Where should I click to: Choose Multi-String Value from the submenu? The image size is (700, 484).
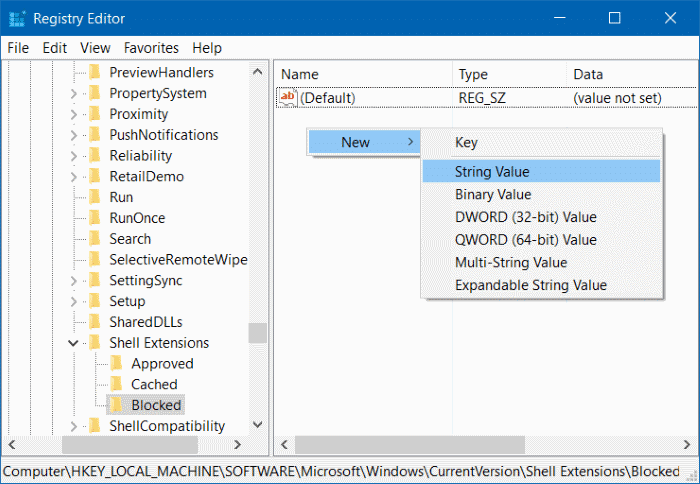[x=541, y=262]
